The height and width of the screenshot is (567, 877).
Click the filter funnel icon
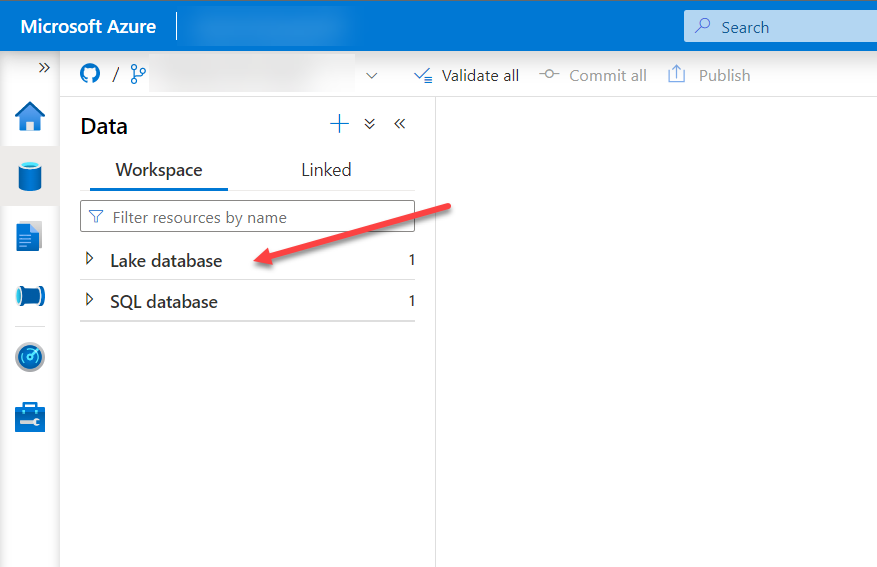[96, 216]
